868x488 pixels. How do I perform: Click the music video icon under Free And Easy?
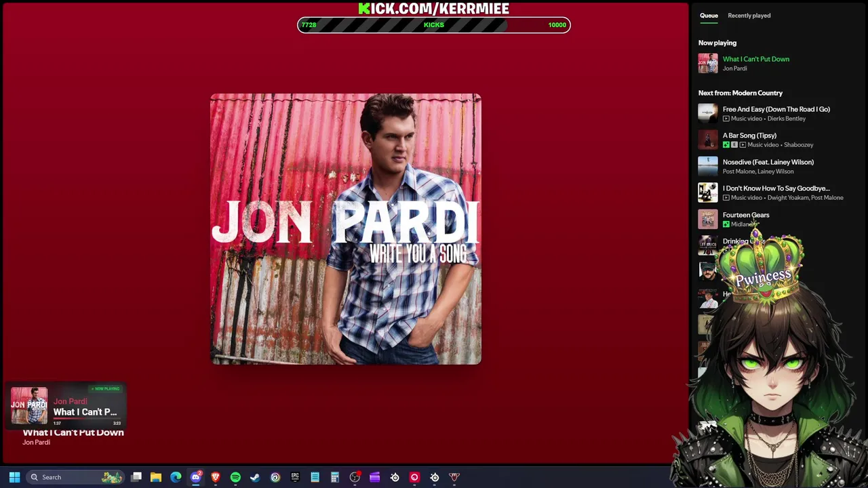click(726, 119)
